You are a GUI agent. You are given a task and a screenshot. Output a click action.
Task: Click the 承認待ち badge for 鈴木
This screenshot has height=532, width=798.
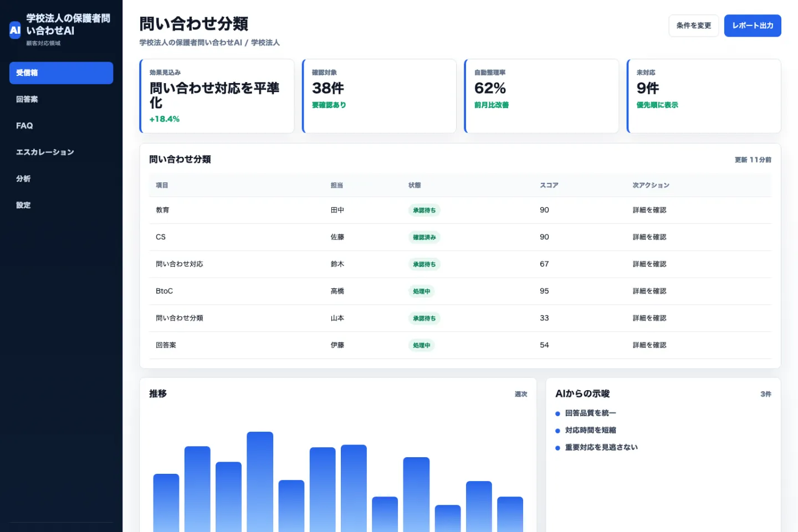click(424, 264)
